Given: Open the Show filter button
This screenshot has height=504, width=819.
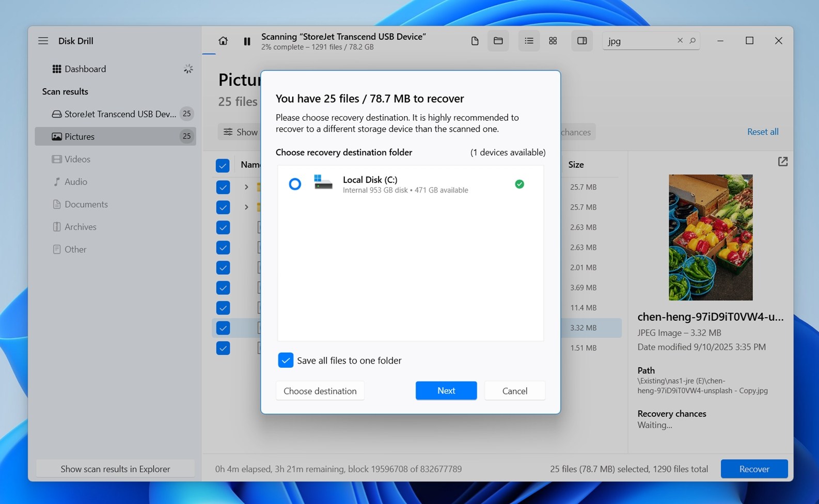Looking at the screenshot, I should point(240,132).
